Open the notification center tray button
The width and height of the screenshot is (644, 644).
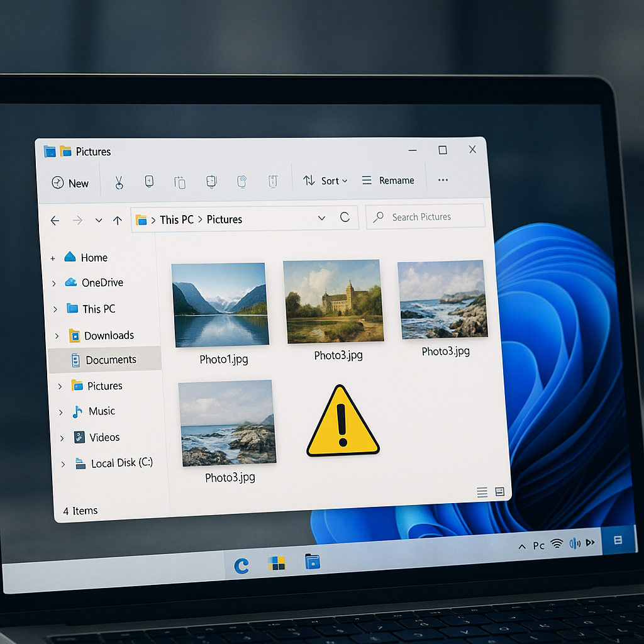pos(618,540)
